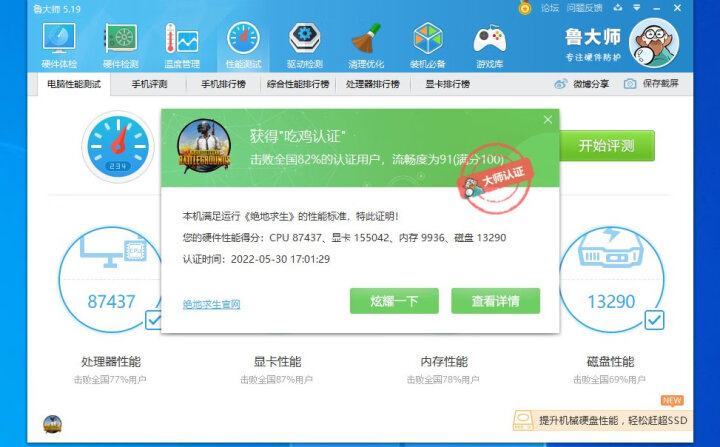Click the 磁盘性能 label

[610, 362]
